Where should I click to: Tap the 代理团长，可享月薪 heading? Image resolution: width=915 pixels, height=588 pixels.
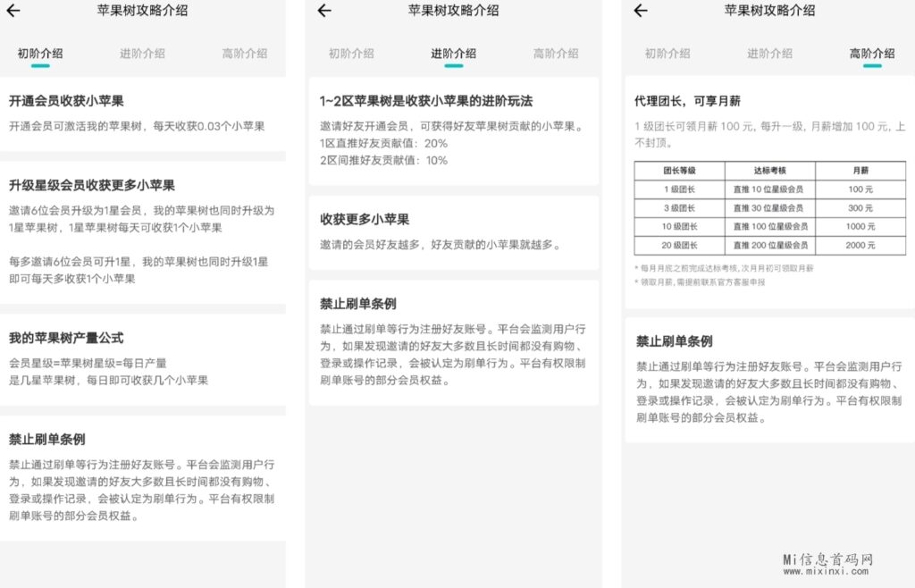click(x=692, y=101)
